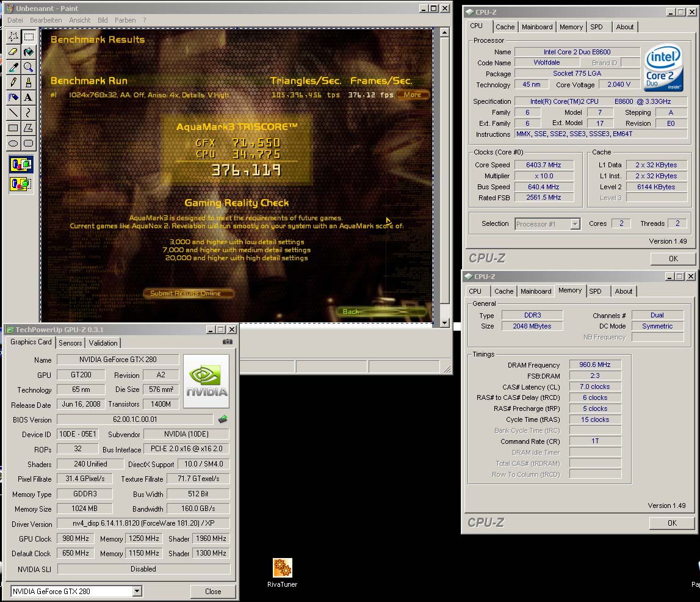Select the Rounded Rectangle tool in Paint

[29, 143]
